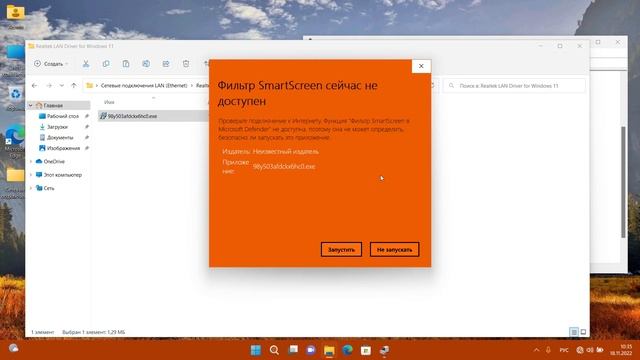Click the Delete trash icon in Explorer toolbar
The image size is (640, 360).
click(x=186, y=64)
